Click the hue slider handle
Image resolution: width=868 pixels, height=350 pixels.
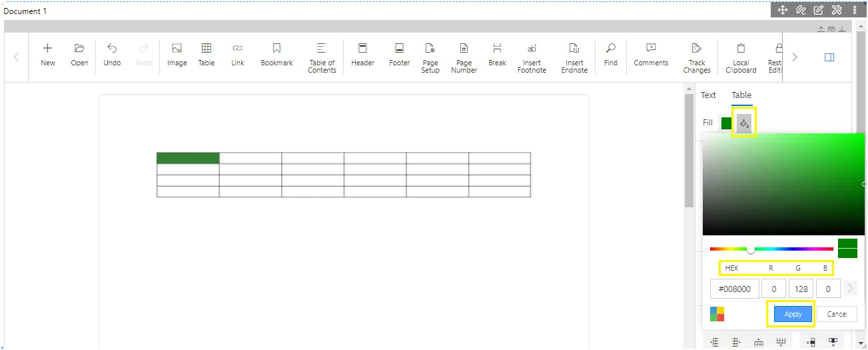[x=751, y=249]
